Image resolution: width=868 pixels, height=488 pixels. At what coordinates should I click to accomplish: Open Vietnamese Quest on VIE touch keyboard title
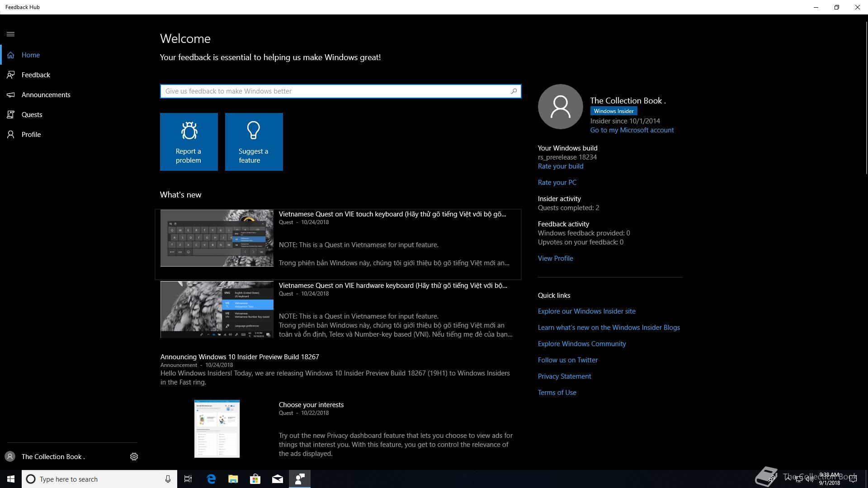click(392, 214)
